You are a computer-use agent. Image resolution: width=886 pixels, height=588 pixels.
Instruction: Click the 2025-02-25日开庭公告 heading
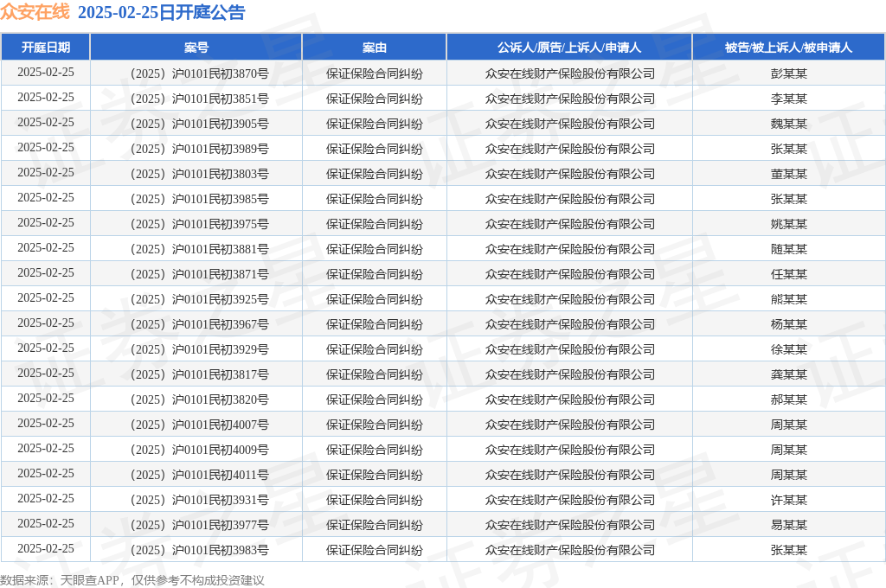click(161, 12)
